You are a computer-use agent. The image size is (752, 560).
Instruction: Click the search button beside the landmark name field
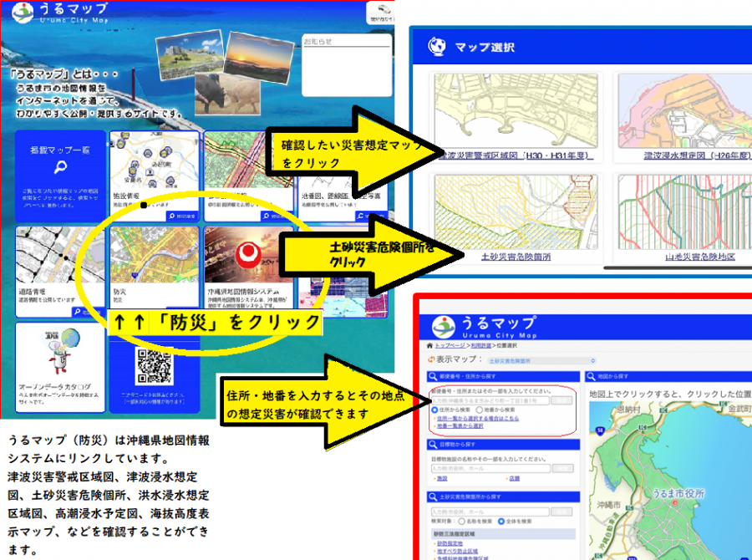562,468
